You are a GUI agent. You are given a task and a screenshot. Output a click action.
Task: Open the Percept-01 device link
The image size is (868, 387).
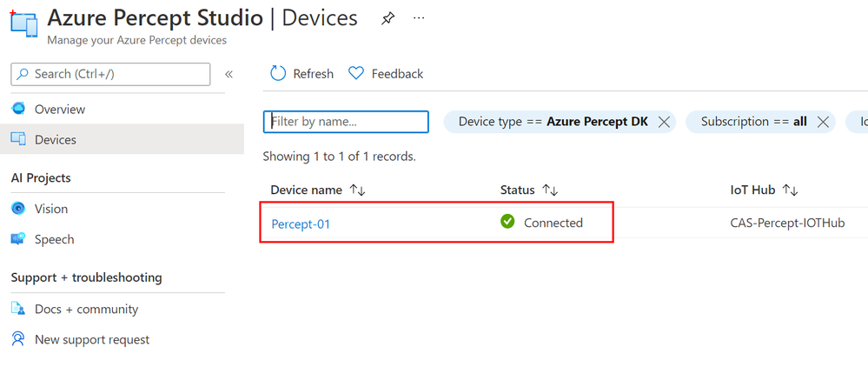(x=301, y=224)
